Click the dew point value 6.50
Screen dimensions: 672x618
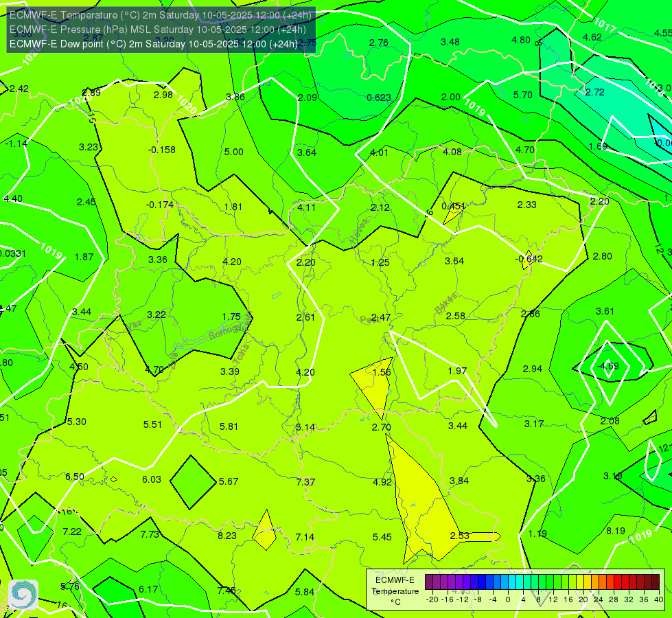(75, 477)
